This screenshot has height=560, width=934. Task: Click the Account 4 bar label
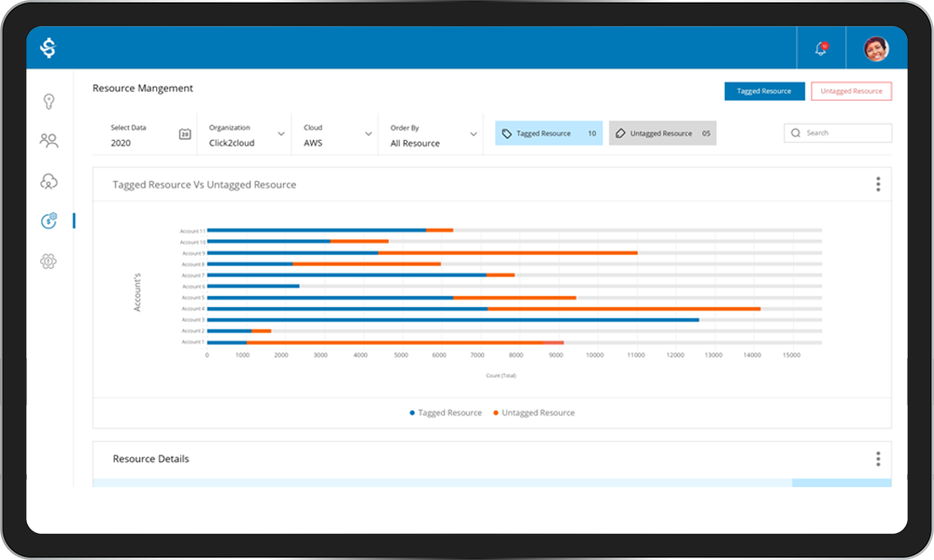point(193,309)
